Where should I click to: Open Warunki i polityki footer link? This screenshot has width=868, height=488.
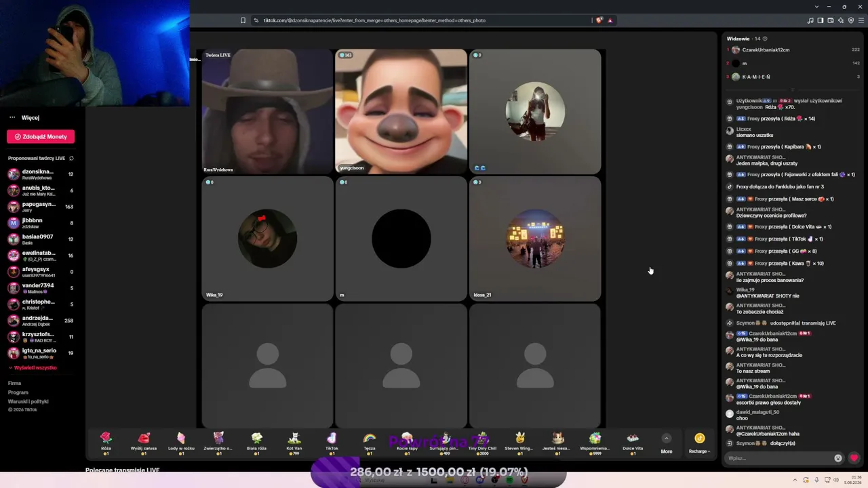(28, 401)
